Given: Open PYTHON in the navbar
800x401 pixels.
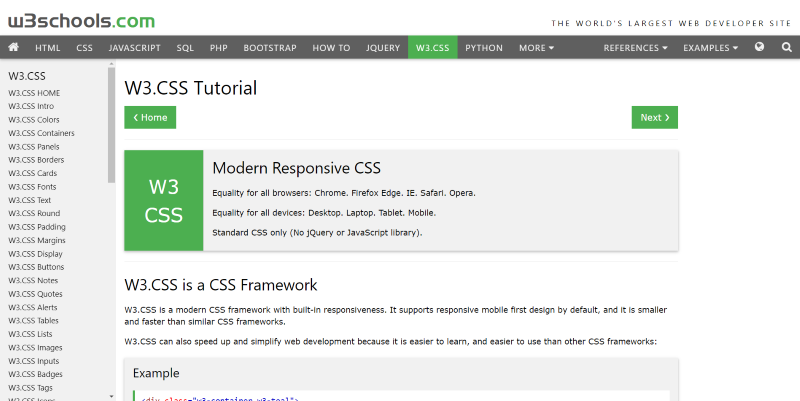Looking at the screenshot, I should pyautogui.click(x=484, y=47).
